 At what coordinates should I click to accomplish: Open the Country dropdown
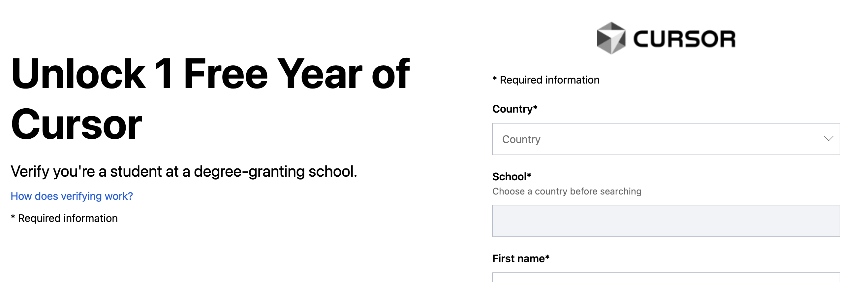tap(666, 139)
